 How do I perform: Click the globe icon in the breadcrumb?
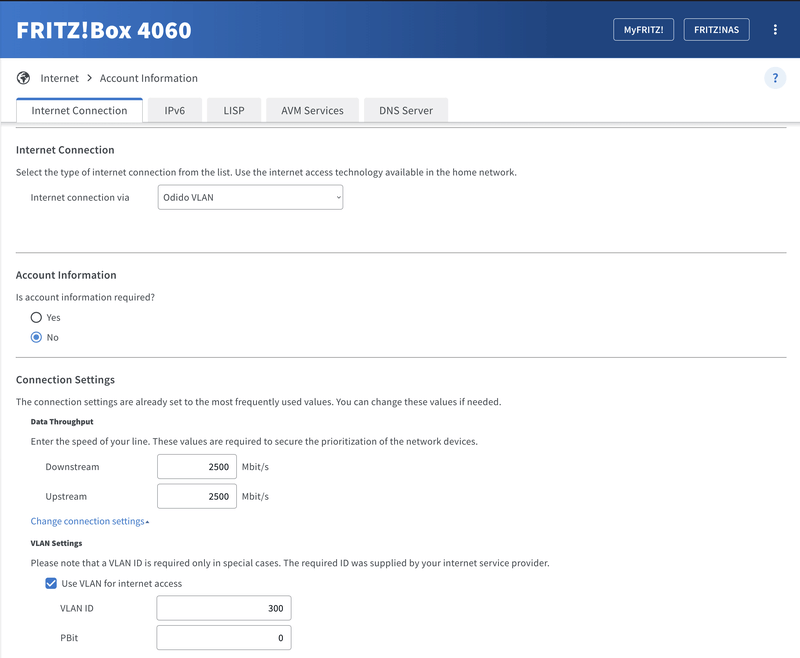point(22,77)
